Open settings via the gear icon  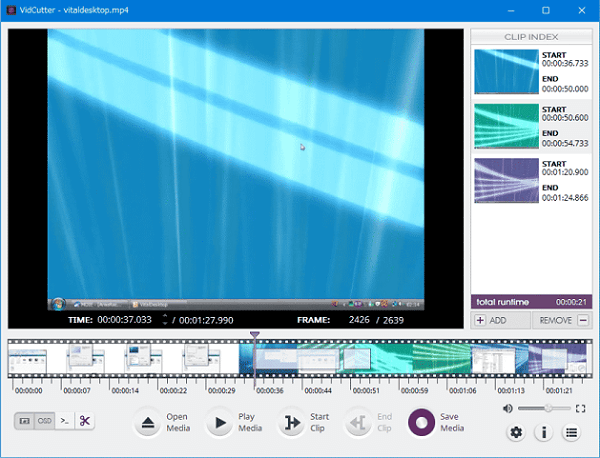[516, 433]
